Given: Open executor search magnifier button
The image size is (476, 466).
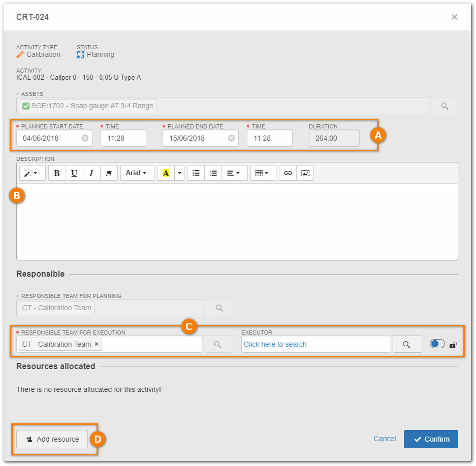Looking at the screenshot, I should tap(407, 344).
